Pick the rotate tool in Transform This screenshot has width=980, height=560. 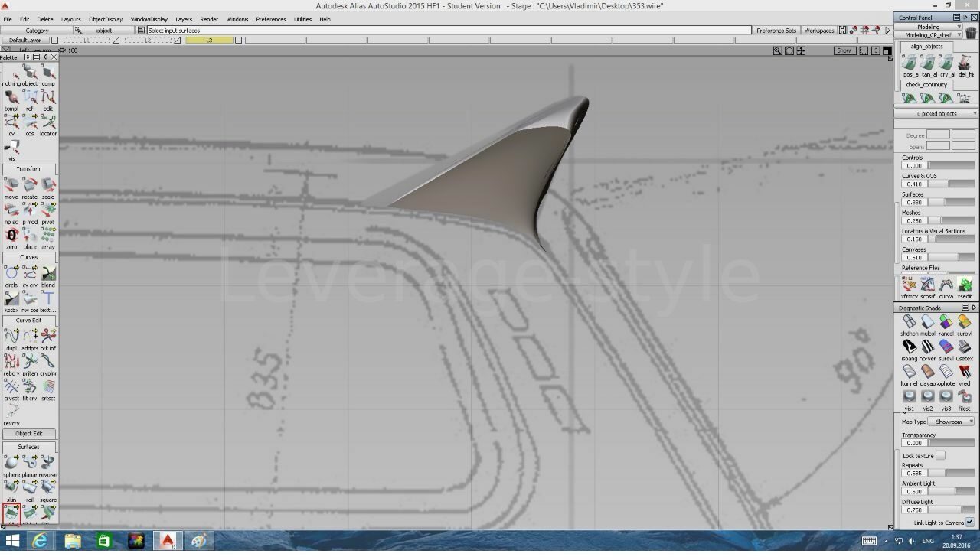(30, 186)
